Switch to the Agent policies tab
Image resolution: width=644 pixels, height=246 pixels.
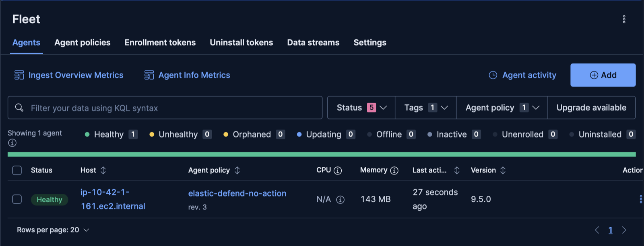click(x=83, y=43)
